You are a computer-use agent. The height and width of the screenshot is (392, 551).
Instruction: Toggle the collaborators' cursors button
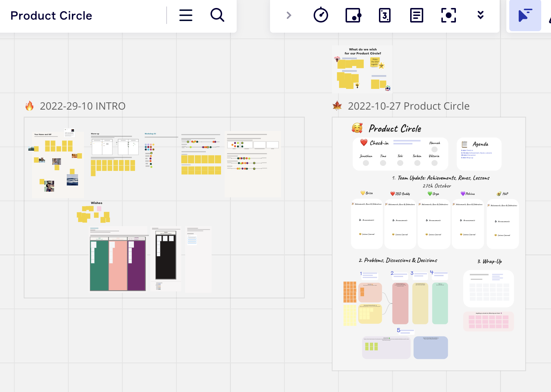coord(525,16)
